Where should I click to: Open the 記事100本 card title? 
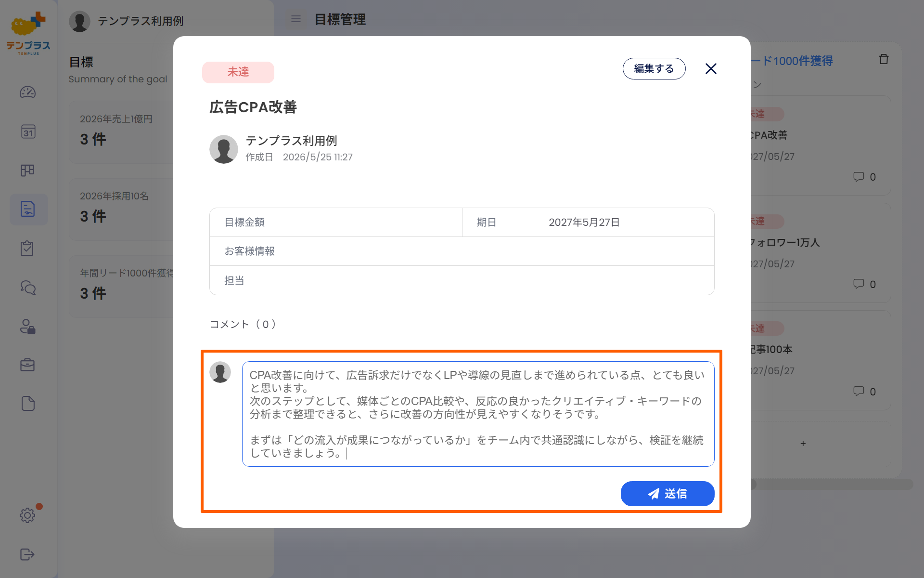click(x=771, y=350)
